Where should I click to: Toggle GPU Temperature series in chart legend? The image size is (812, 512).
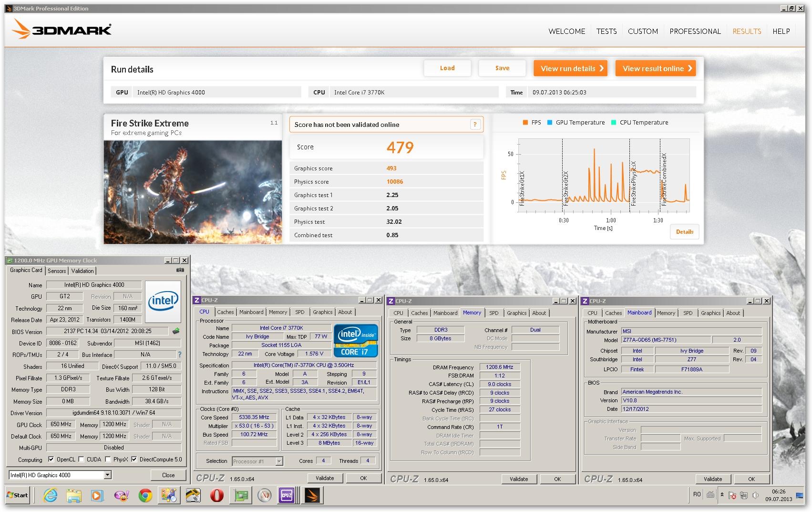[576, 123]
